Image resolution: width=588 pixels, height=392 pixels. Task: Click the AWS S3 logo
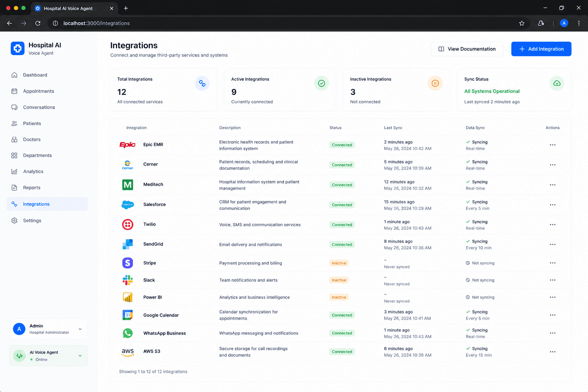tap(127, 352)
